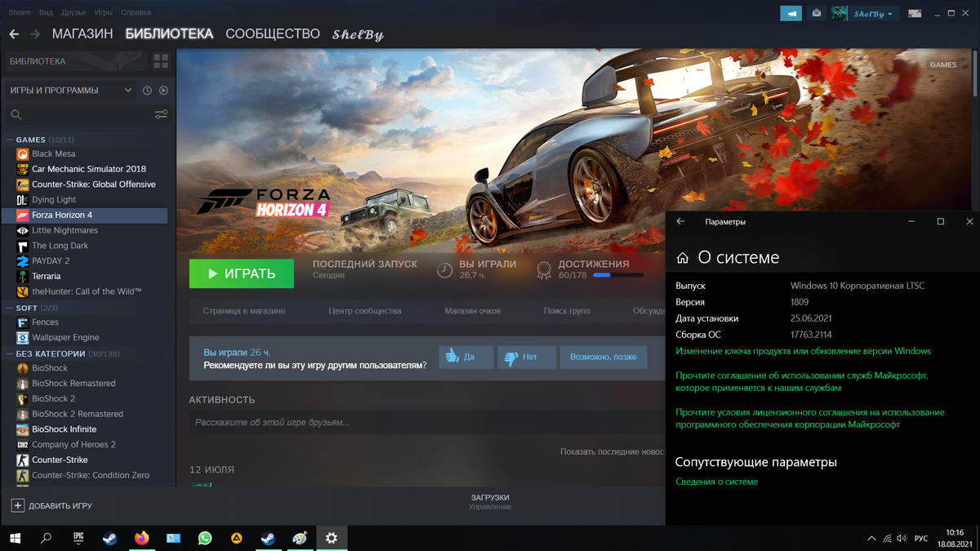Screen dimensions: 980x551
Task: Click ЗАГРУЗКИ Управление at bottom
Action: tap(490, 501)
